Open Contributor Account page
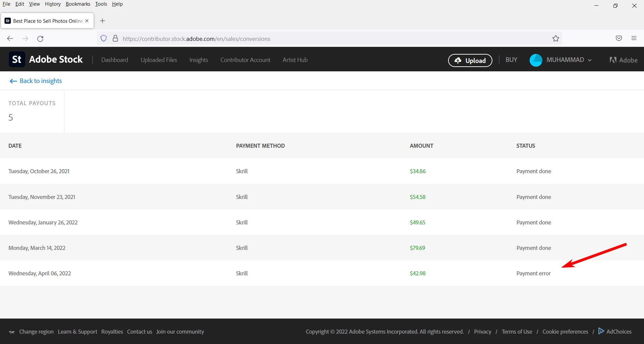The height and width of the screenshot is (344, 644). (x=245, y=60)
